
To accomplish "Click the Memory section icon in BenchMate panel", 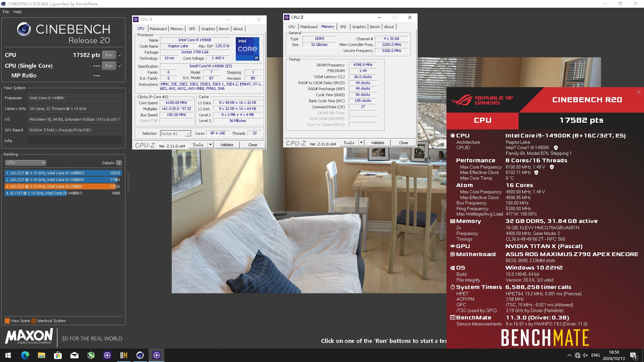I will click(452, 221).
